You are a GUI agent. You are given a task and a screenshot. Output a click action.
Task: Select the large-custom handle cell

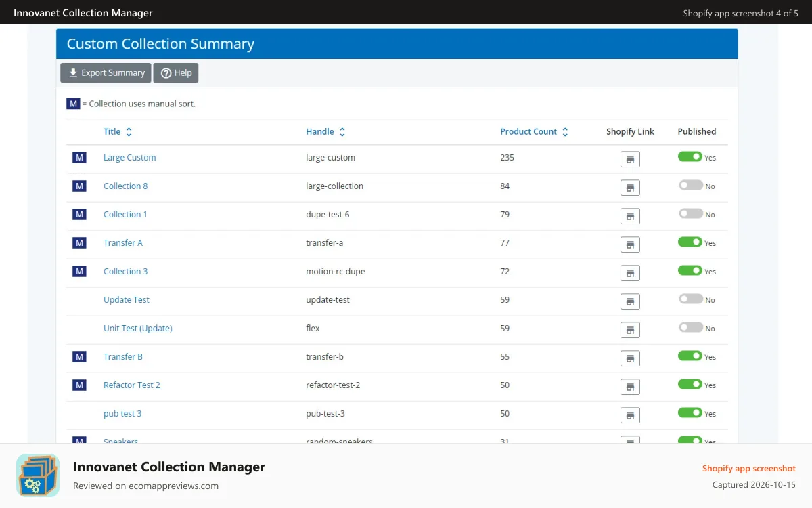(331, 158)
